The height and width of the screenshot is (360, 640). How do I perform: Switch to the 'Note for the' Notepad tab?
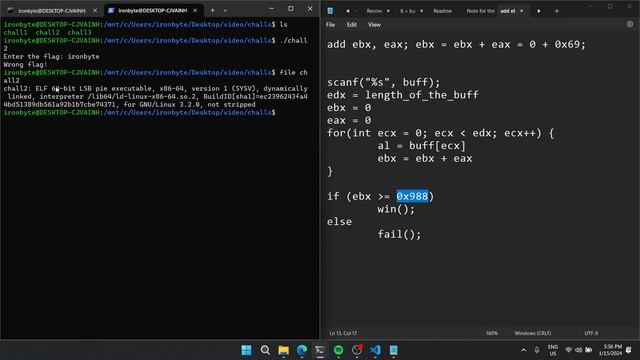click(x=480, y=11)
